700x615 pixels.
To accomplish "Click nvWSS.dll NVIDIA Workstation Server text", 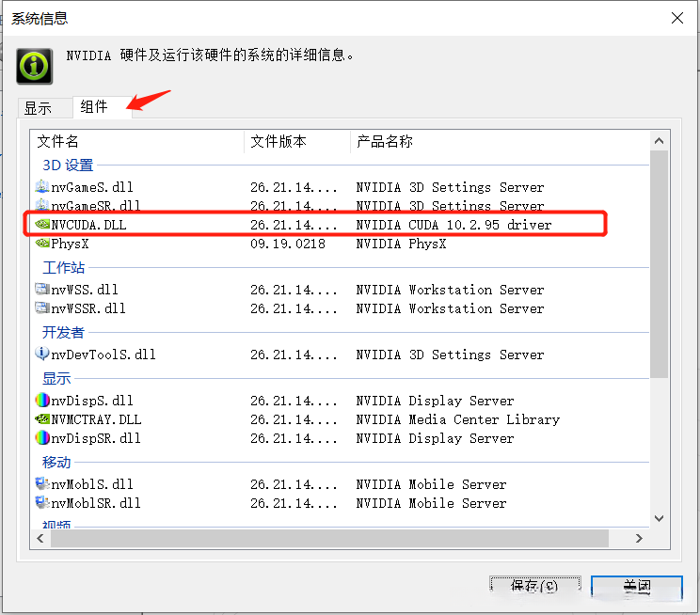I will pyautogui.click(x=450, y=290).
